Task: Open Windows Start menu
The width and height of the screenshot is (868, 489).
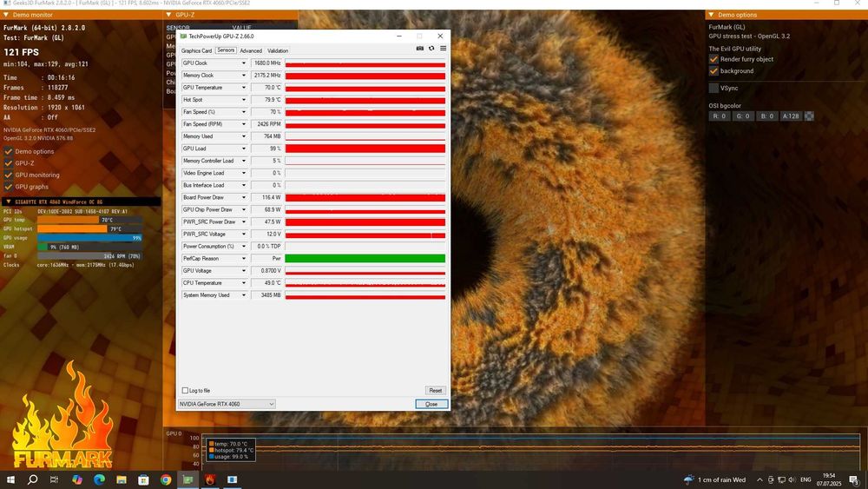Action: coord(10,479)
